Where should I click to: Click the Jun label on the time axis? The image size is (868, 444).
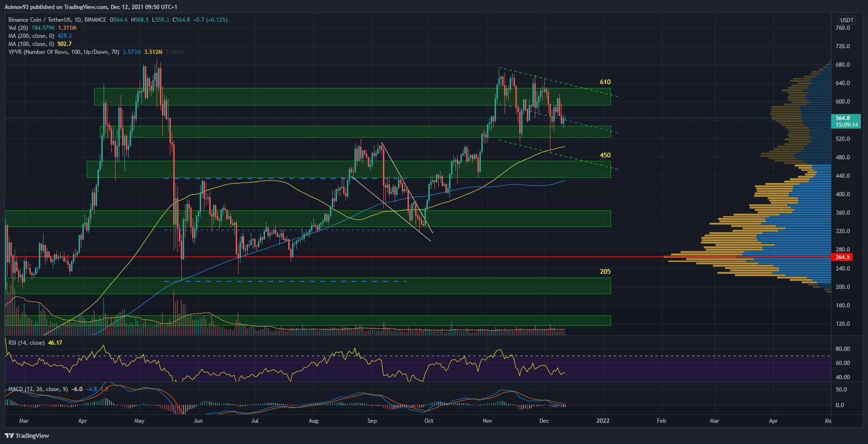click(198, 421)
